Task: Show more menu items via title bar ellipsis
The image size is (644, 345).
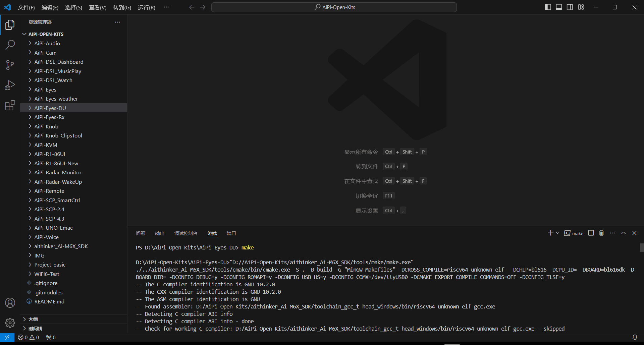Action: 167,7
